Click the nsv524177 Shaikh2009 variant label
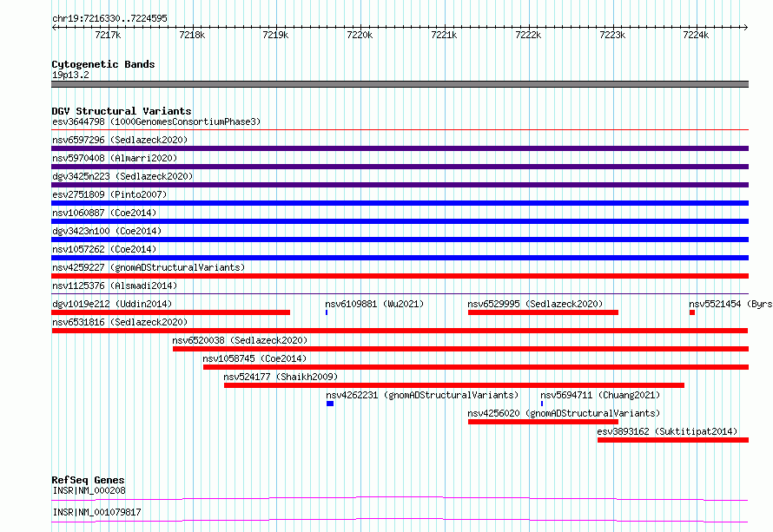 pos(281,377)
